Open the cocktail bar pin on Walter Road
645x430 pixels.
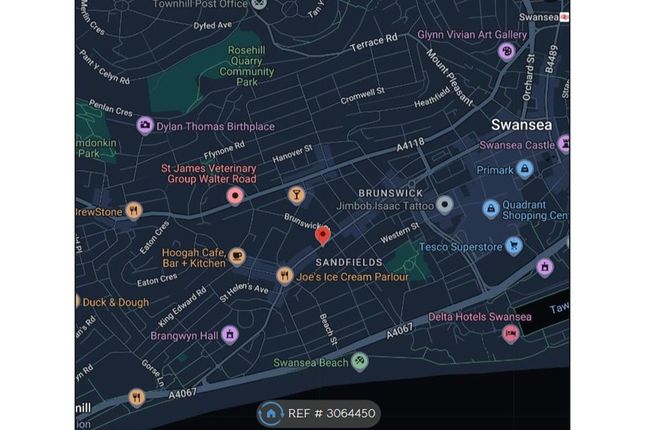[297, 195]
